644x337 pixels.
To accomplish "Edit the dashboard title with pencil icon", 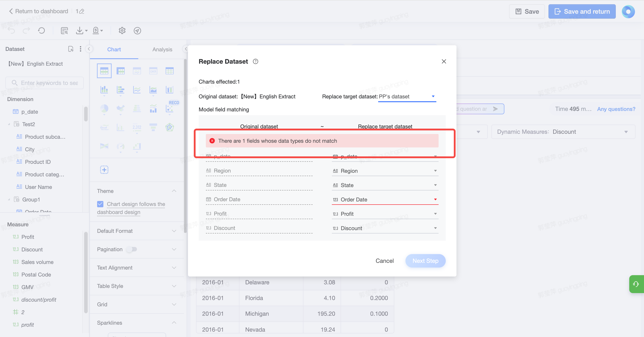I will (82, 11).
